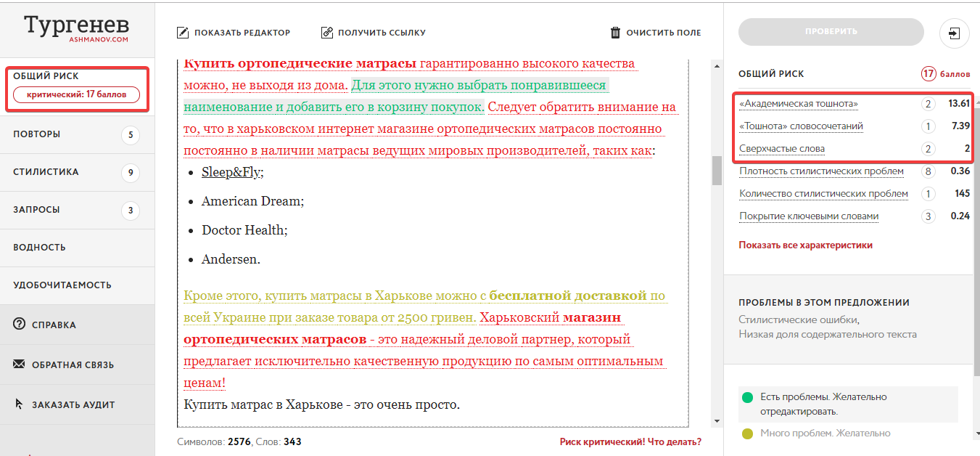
Task: Click bold phrase Купить ортопедические матрасы
Action: tap(300, 64)
